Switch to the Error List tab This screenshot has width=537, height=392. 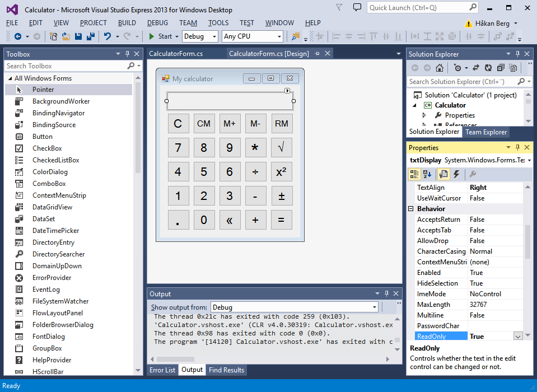click(x=162, y=370)
